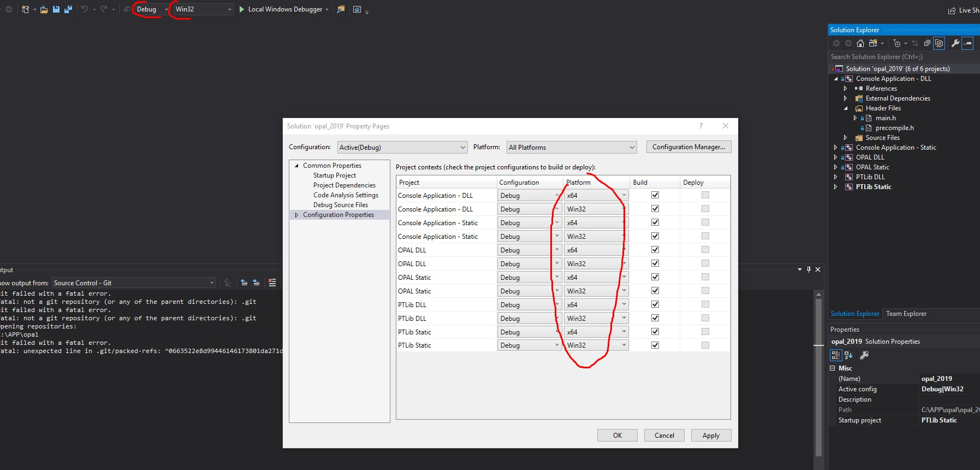980x470 pixels.
Task: Collapse the Header Files folder
Action: [x=845, y=108]
